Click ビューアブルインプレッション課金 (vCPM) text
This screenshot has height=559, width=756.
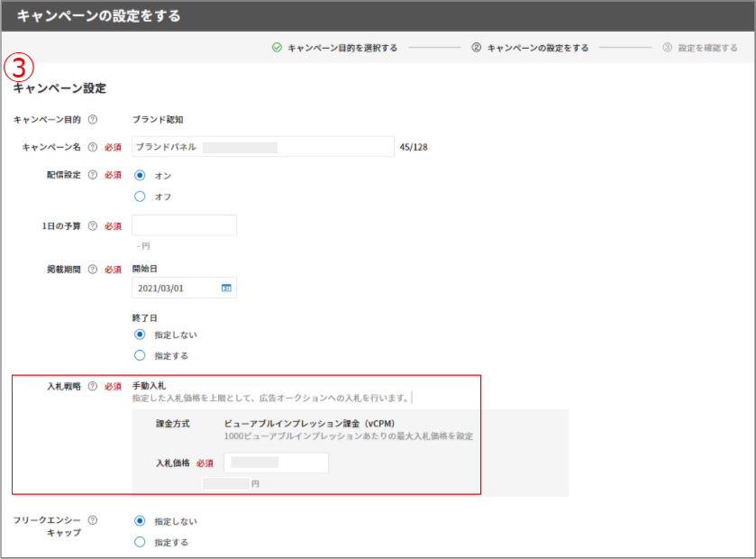pos(309,424)
